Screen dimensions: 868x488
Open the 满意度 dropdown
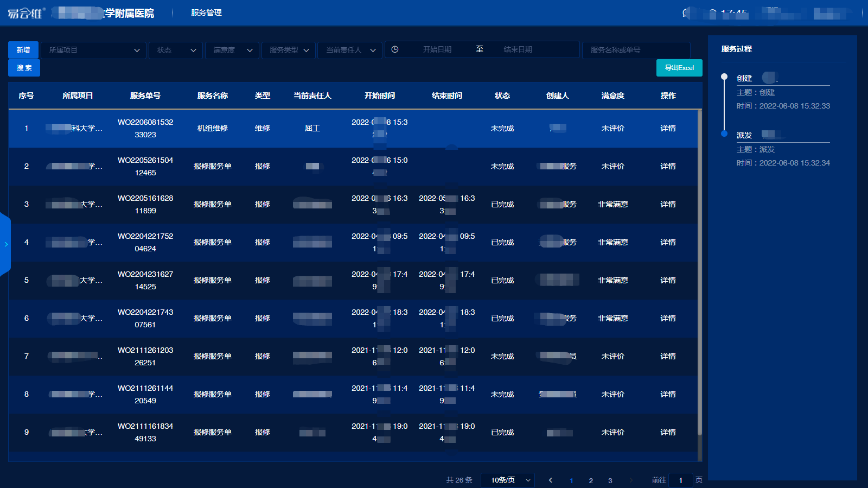(x=232, y=50)
